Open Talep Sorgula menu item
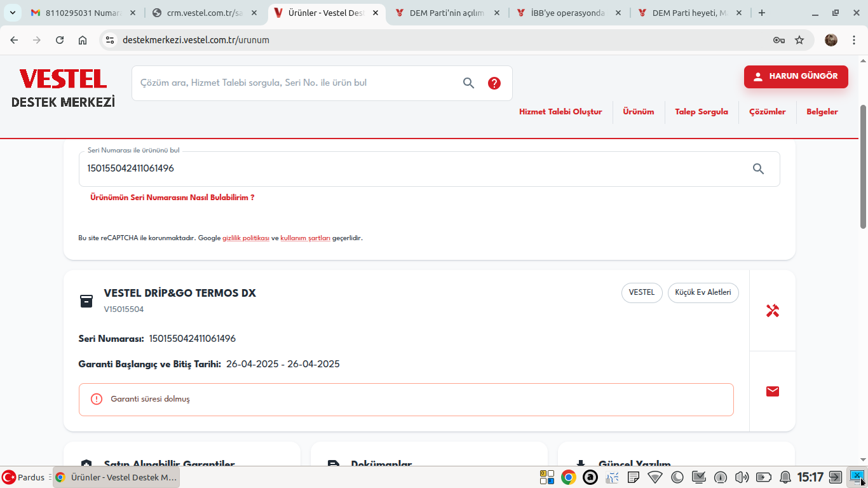 (x=702, y=112)
